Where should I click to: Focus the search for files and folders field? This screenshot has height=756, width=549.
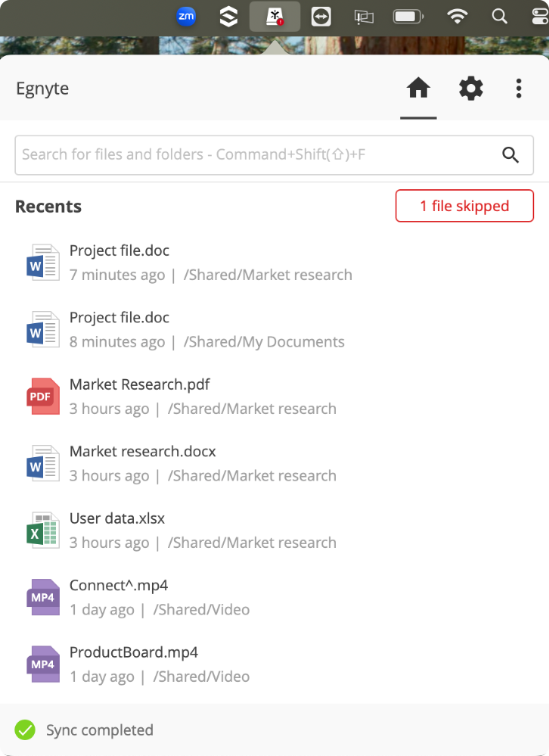pyautogui.click(x=274, y=155)
